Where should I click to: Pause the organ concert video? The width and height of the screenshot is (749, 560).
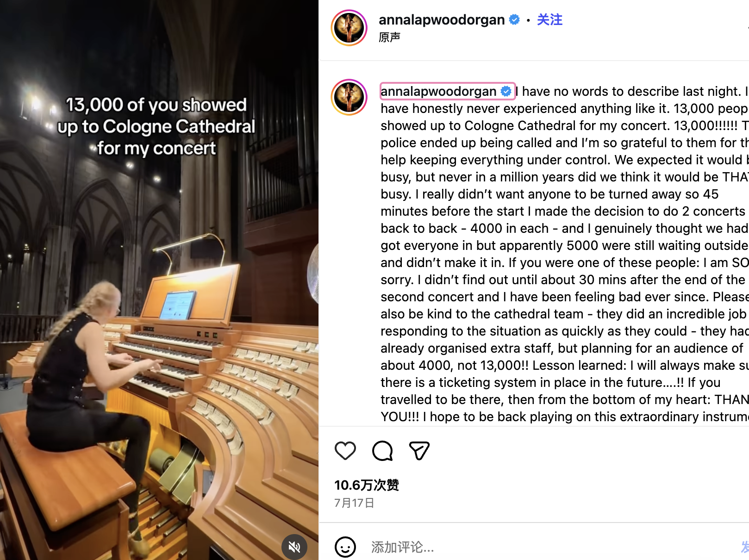click(x=159, y=324)
